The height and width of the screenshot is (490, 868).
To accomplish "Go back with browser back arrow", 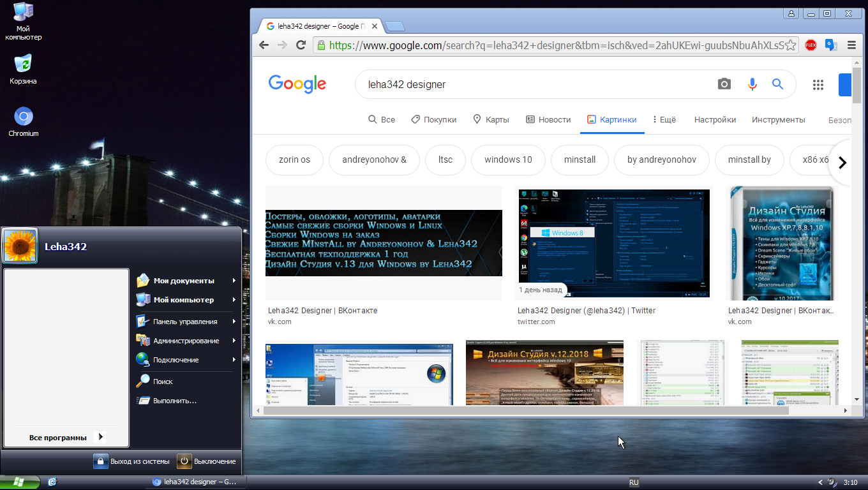I will (x=264, y=45).
